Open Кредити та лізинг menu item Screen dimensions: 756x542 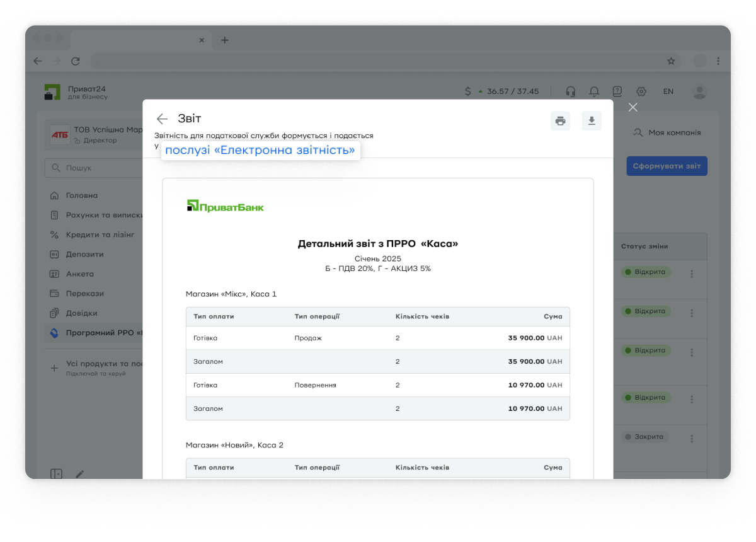pyautogui.click(x=100, y=234)
